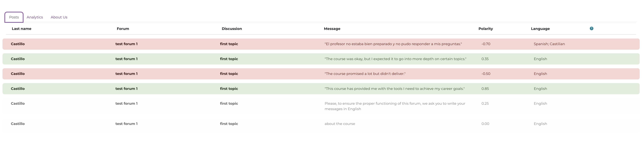644x157 pixels.
Task: Click the message asking to write in English
Action: pos(395,106)
